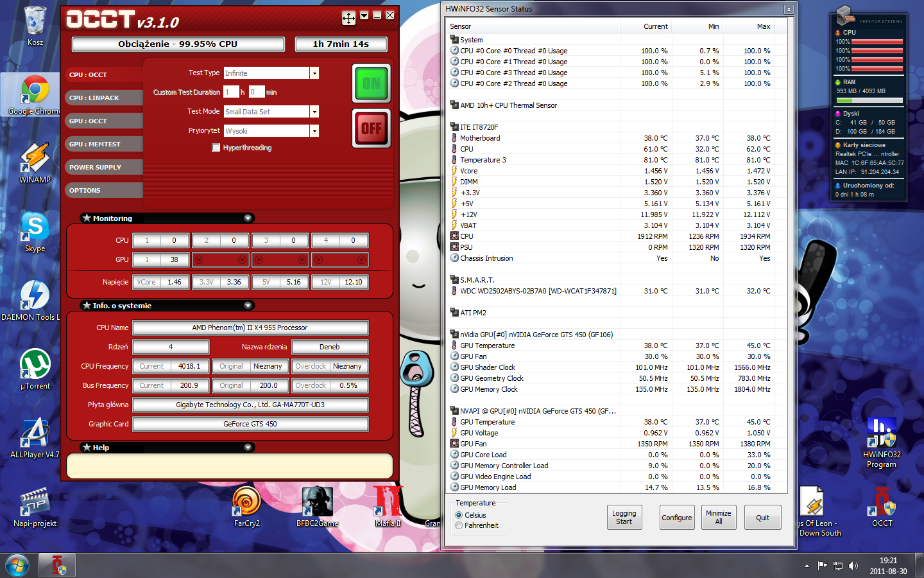This screenshot has height=578, width=924.
Task: Click the Current column header
Action: pyautogui.click(x=646, y=26)
